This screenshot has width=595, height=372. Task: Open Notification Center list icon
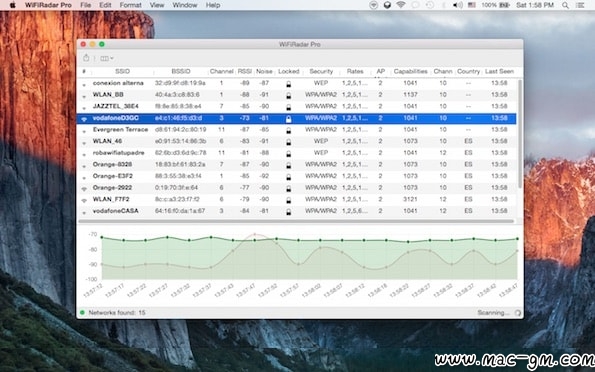coord(580,5)
